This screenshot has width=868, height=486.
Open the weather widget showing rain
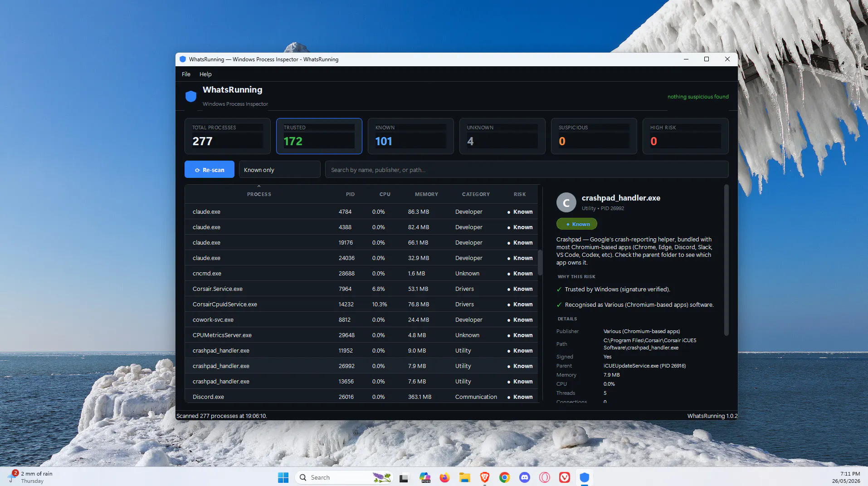[x=30, y=477]
